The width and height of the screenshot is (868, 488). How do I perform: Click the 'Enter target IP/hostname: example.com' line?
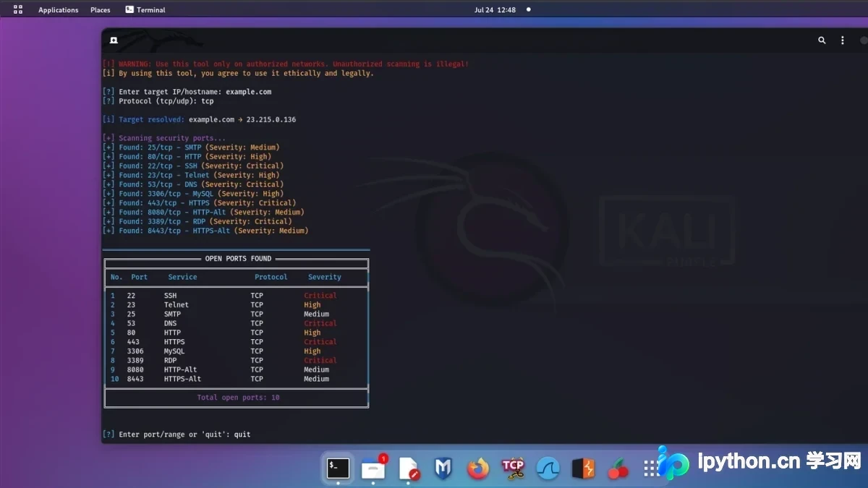(187, 92)
